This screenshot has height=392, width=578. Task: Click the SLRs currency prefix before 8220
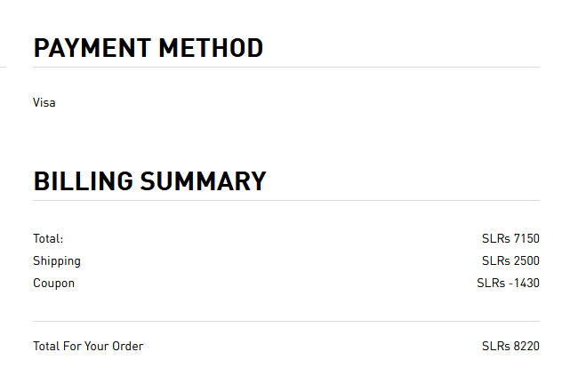click(496, 346)
